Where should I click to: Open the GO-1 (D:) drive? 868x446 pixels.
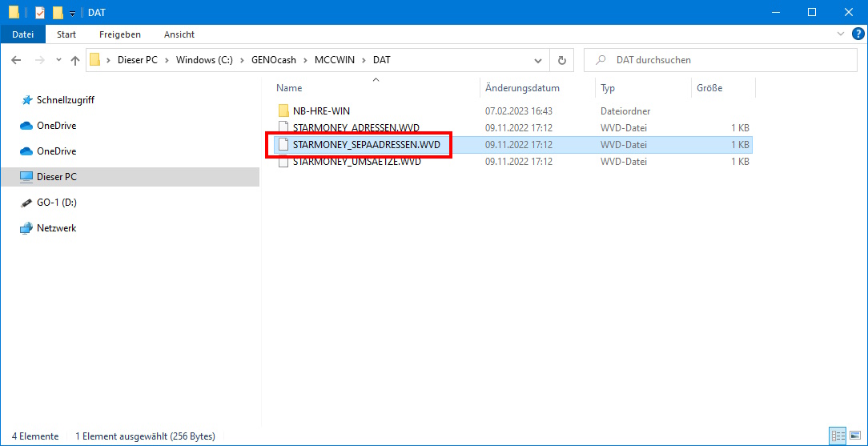[x=57, y=203]
